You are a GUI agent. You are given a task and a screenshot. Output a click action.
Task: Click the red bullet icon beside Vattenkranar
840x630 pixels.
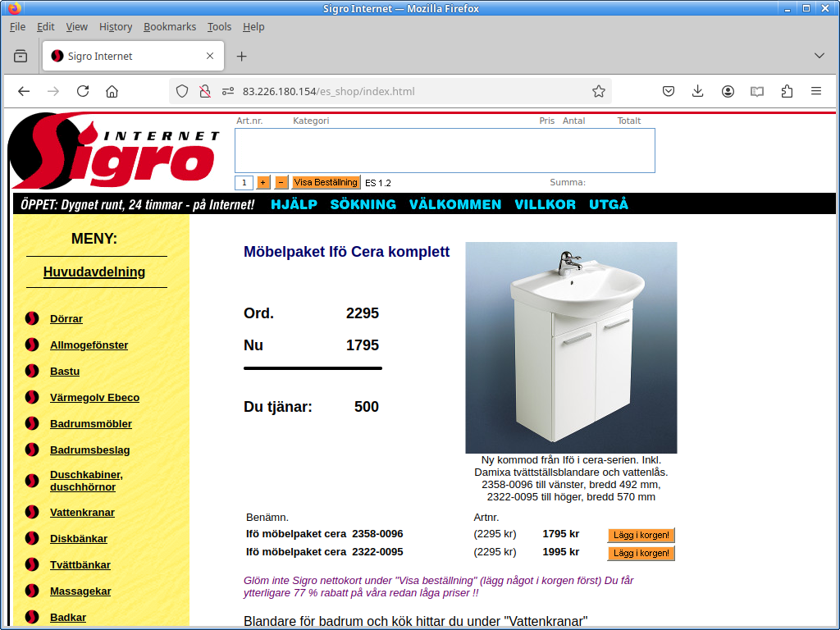coord(32,512)
